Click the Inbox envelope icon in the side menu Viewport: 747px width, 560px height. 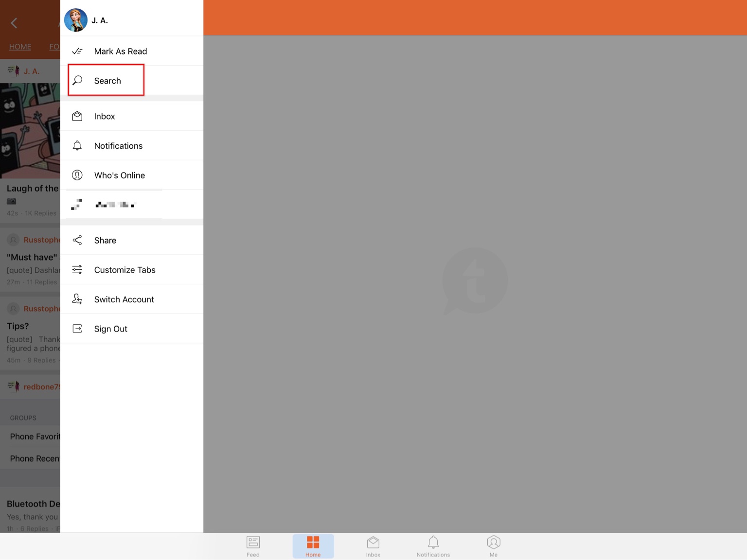coord(77,116)
